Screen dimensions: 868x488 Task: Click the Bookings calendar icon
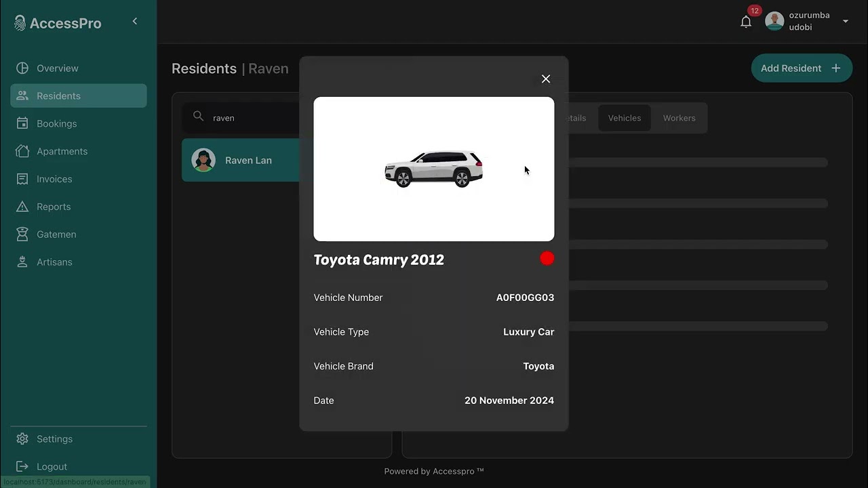point(22,123)
